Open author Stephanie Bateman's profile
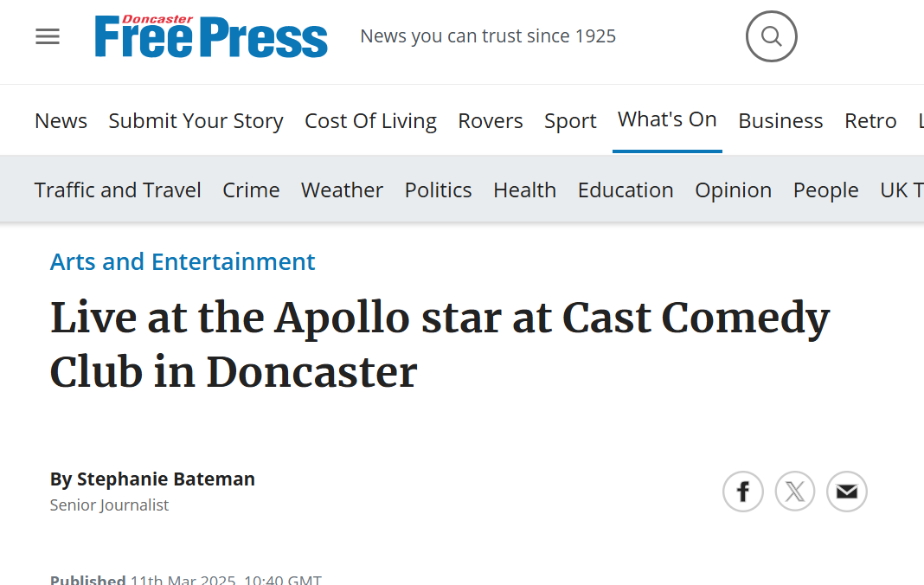Screen dimensions: 924x585 pos(165,479)
